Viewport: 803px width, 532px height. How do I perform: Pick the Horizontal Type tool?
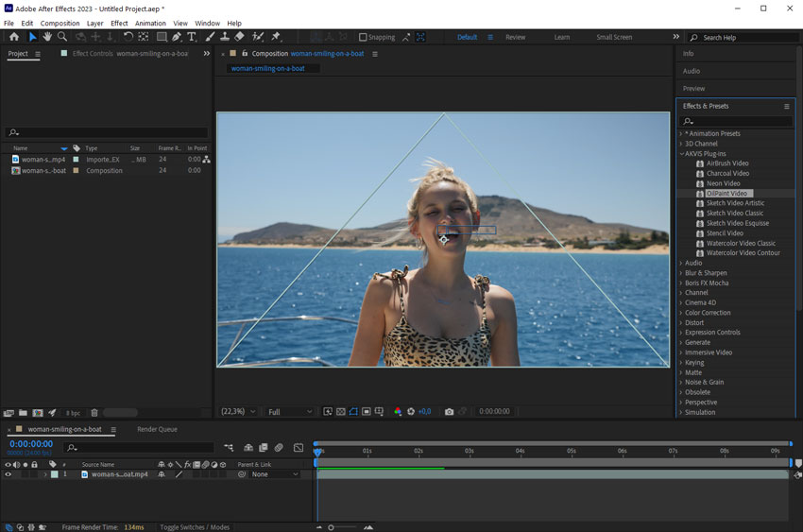point(192,36)
